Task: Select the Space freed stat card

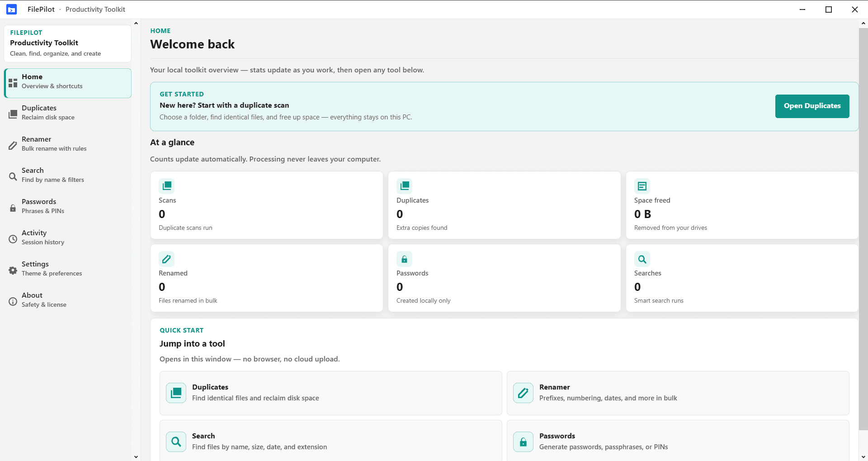Action: [x=742, y=205]
